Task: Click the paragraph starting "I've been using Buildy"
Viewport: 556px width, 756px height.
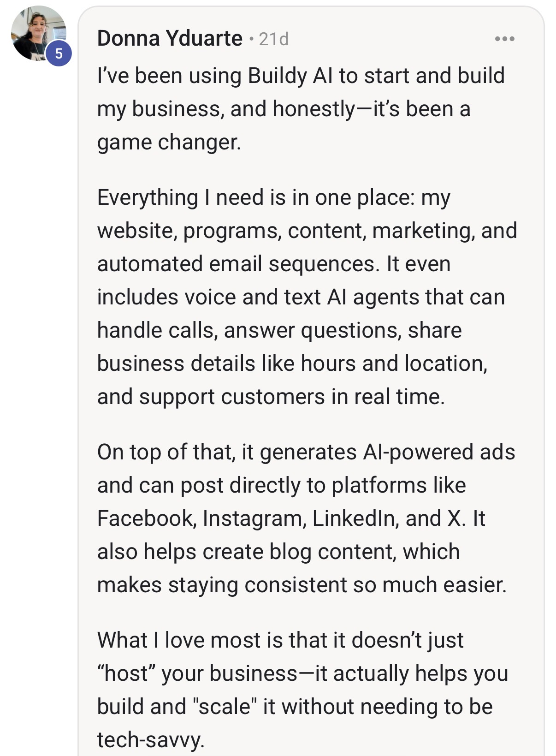Action: click(x=301, y=109)
